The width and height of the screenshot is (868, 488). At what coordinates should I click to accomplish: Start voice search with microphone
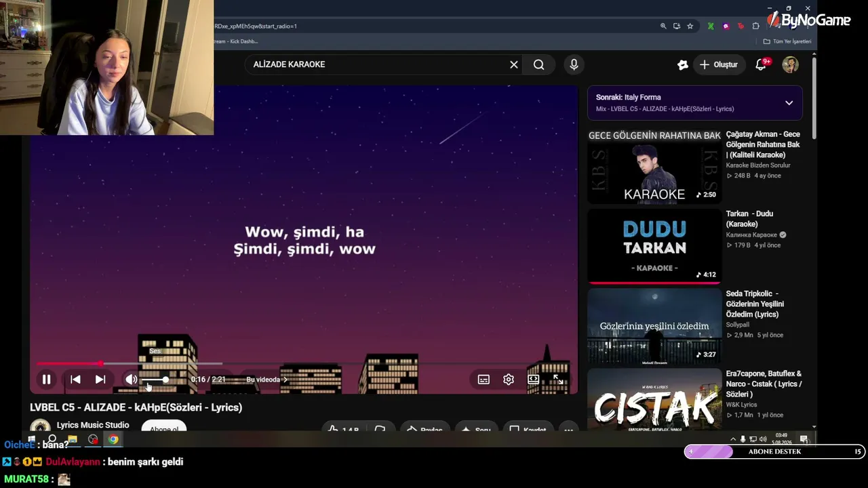click(x=574, y=64)
